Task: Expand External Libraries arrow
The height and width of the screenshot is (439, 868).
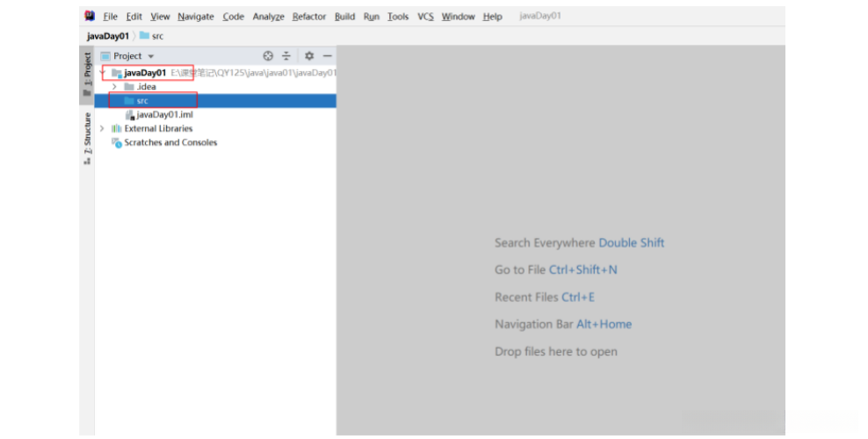Action: [102, 128]
